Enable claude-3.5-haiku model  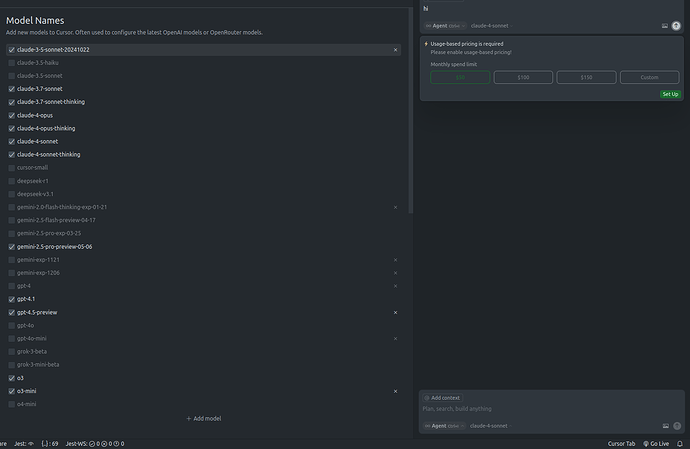pos(11,63)
